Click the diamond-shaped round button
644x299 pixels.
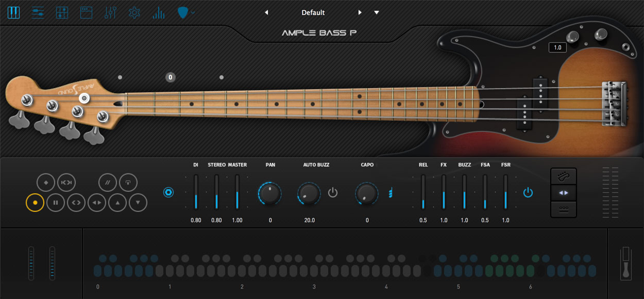coord(46,182)
